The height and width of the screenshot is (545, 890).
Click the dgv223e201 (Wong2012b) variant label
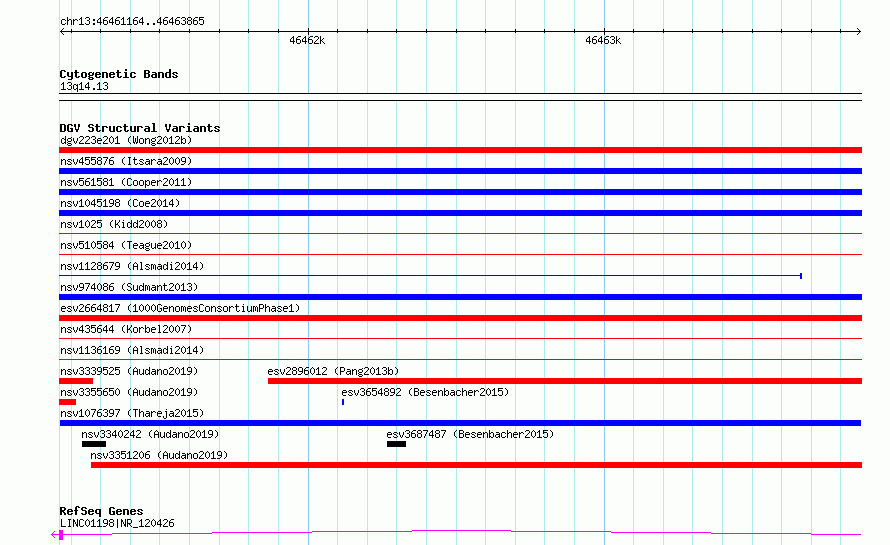pos(126,140)
